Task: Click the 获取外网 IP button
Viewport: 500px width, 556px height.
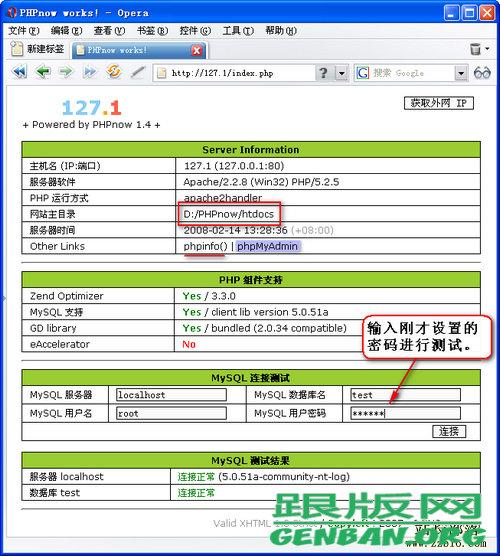Action: point(439,103)
